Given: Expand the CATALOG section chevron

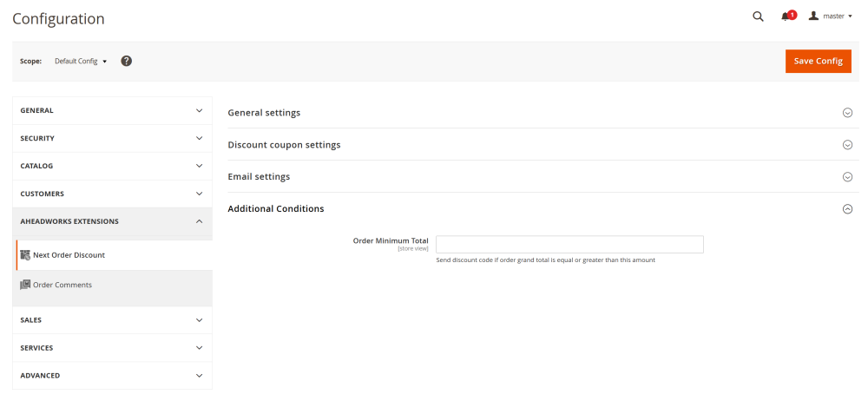Looking at the screenshot, I should 200,166.
